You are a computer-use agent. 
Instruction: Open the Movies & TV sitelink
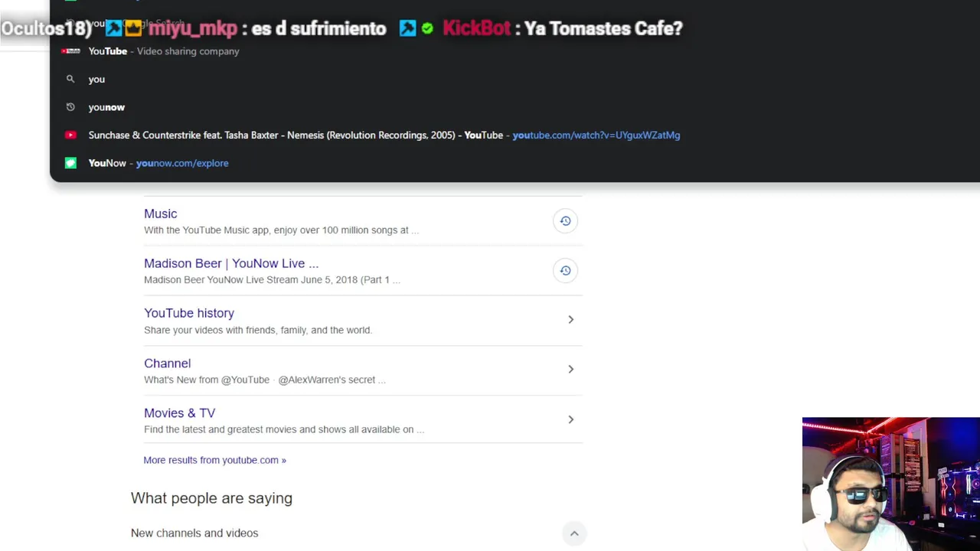tap(179, 413)
